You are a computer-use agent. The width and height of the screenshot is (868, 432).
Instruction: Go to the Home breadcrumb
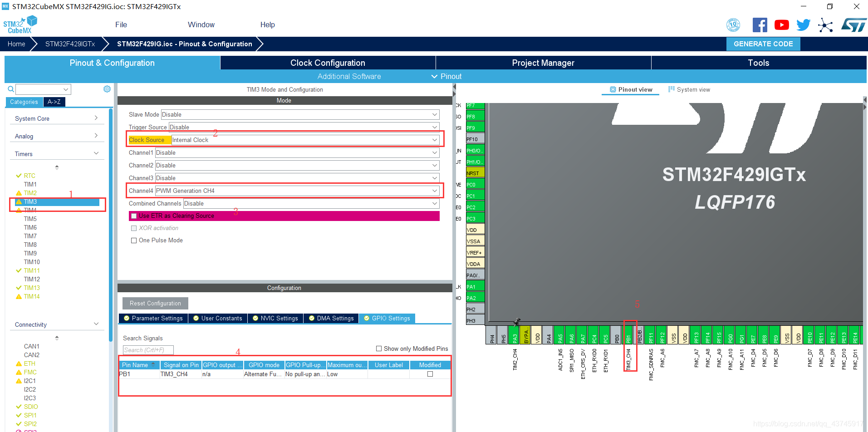[x=16, y=44]
